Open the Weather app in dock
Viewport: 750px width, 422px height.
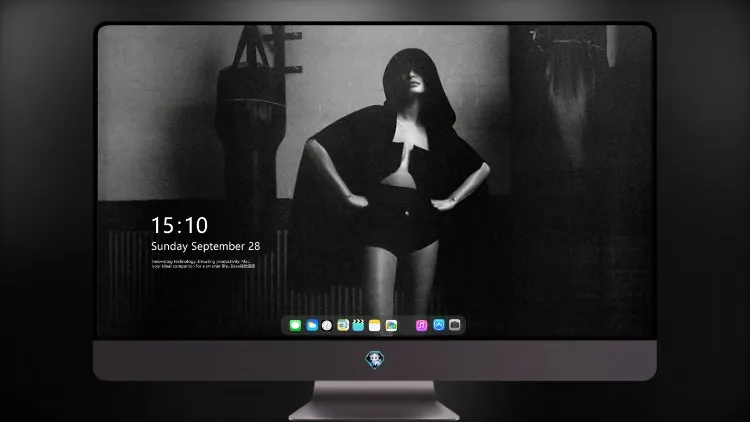(312, 325)
